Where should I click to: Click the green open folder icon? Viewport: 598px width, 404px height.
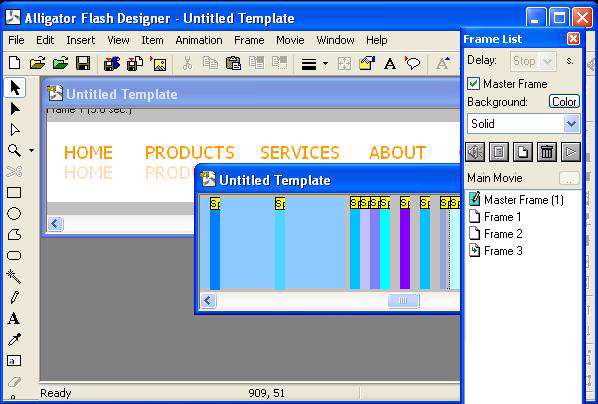[60, 63]
